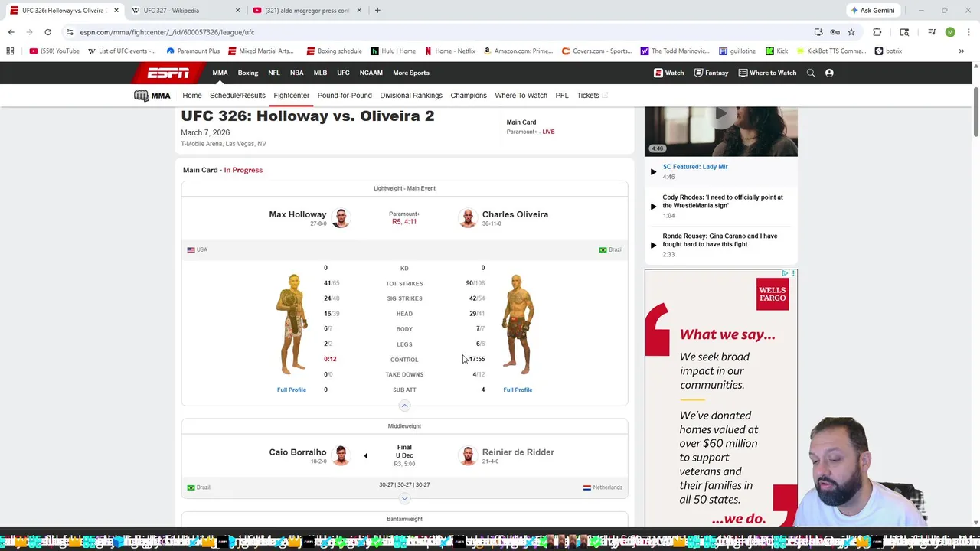The width and height of the screenshot is (980, 551).
Task: Open Where to Watch in the top bar
Action: point(767,73)
